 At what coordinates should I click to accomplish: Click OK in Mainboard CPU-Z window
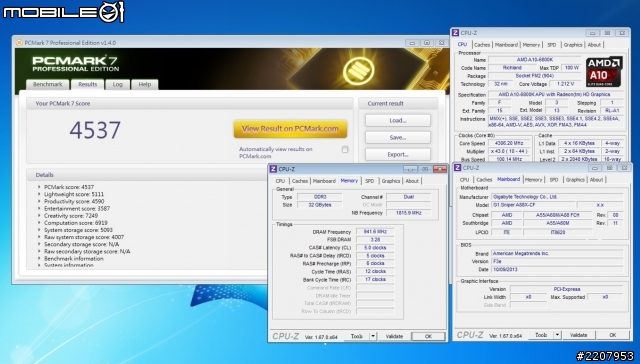point(613,335)
